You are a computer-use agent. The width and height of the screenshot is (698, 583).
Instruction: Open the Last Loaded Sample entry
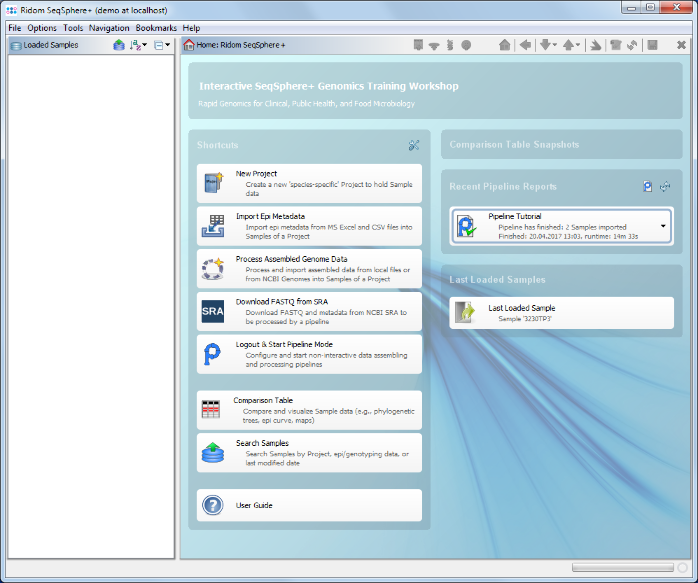click(x=562, y=313)
